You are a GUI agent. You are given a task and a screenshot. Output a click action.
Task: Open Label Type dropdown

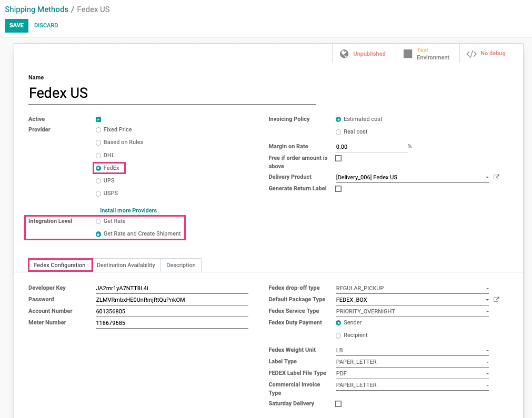[412, 362]
